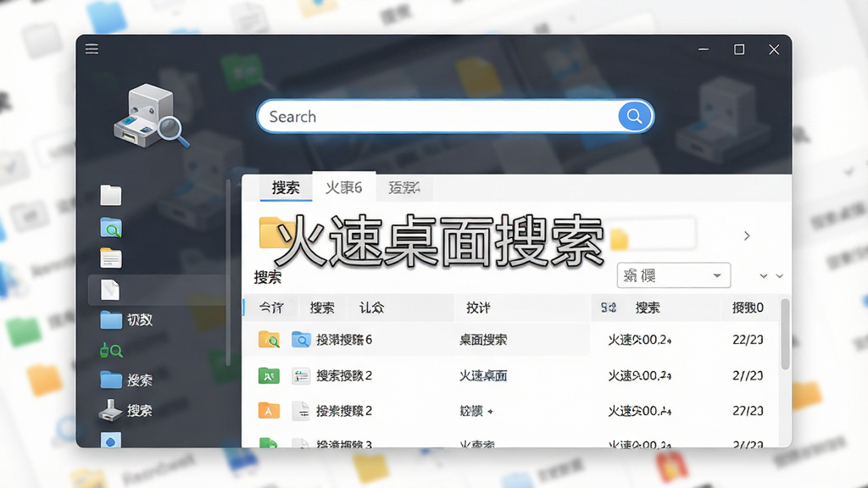
Task: Click the green icon in the 火速桌面 row
Action: [x=269, y=375]
